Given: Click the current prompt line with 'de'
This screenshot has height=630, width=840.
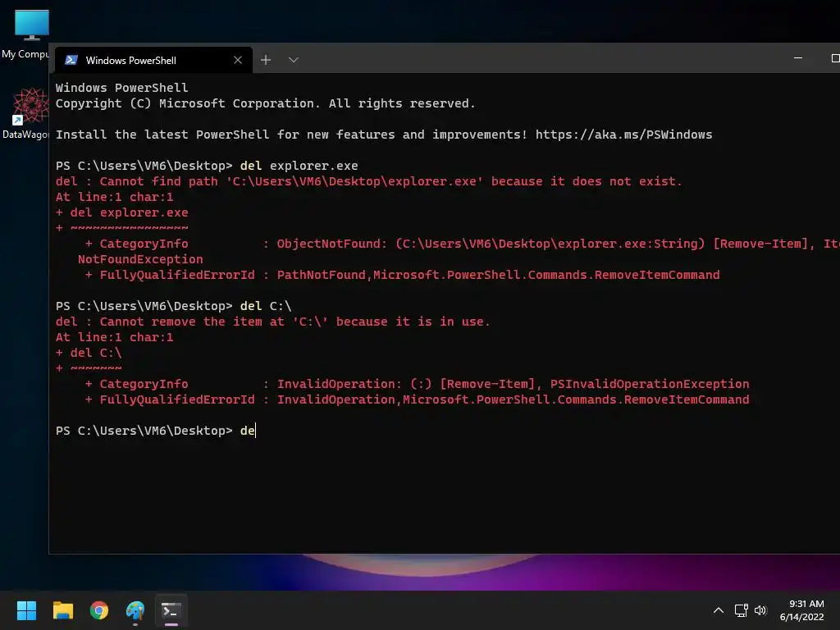Looking at the screenshot, I should pos(155,431).
